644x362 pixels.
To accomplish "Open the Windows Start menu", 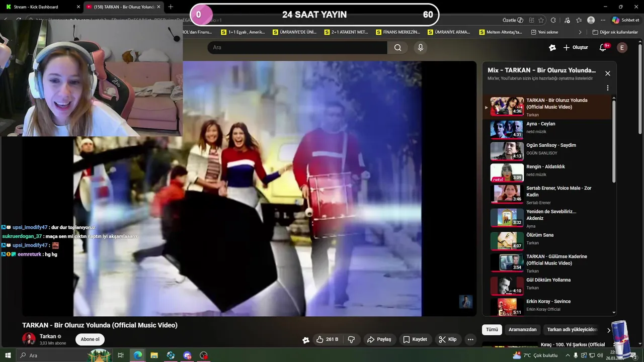I will point(8,355).
